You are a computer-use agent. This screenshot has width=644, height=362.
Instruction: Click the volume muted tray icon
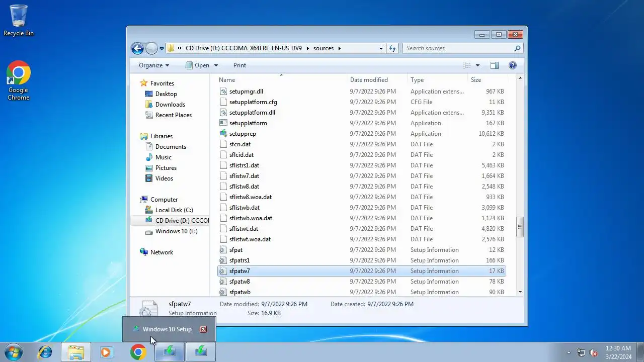pos(594,352)
